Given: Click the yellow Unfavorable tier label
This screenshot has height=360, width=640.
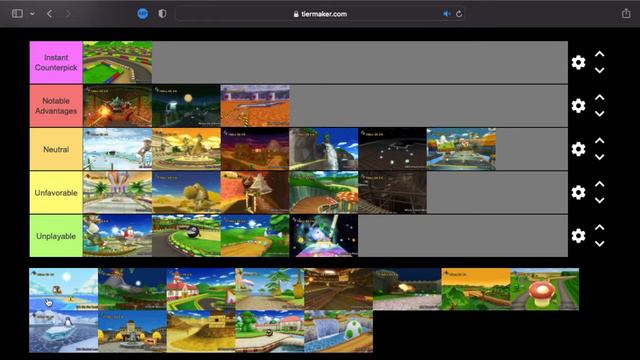Looking at the screenshot, I should click(56, 193).
